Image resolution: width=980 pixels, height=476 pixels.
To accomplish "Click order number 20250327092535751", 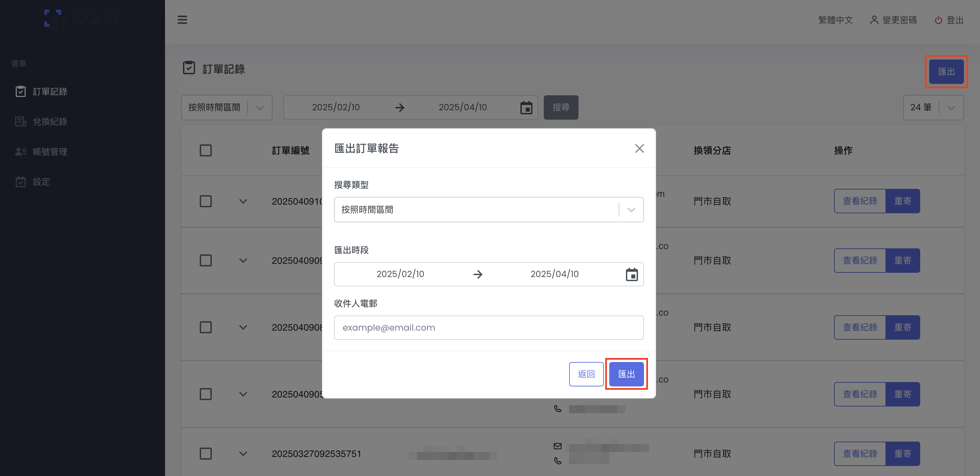I will (316, 454).
